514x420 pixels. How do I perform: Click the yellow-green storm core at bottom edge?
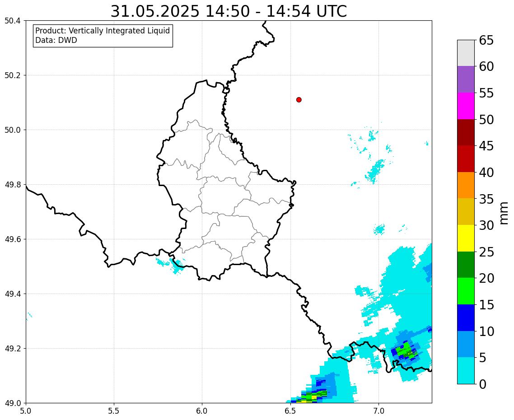coord(310,397)
